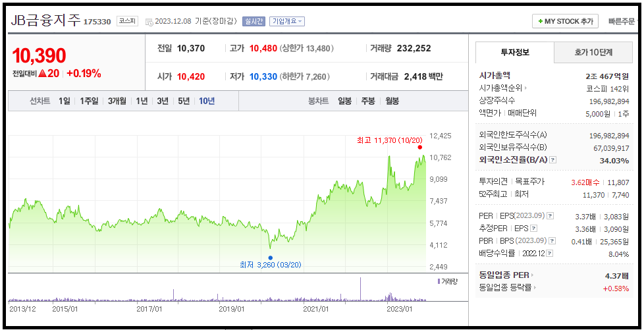Image resolution: width=644 pixels, height=330 pixels.
Task: Show the 일봉 candlestick chart
Action: click(x=344, y=101)
